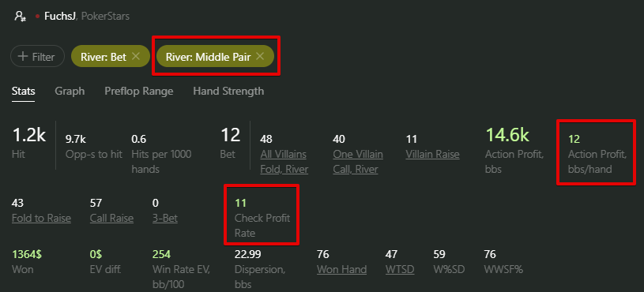The width and height of the screenshot is (644, 292).
Task: Click the WTSD stat link
Action: tap(400, 269)
